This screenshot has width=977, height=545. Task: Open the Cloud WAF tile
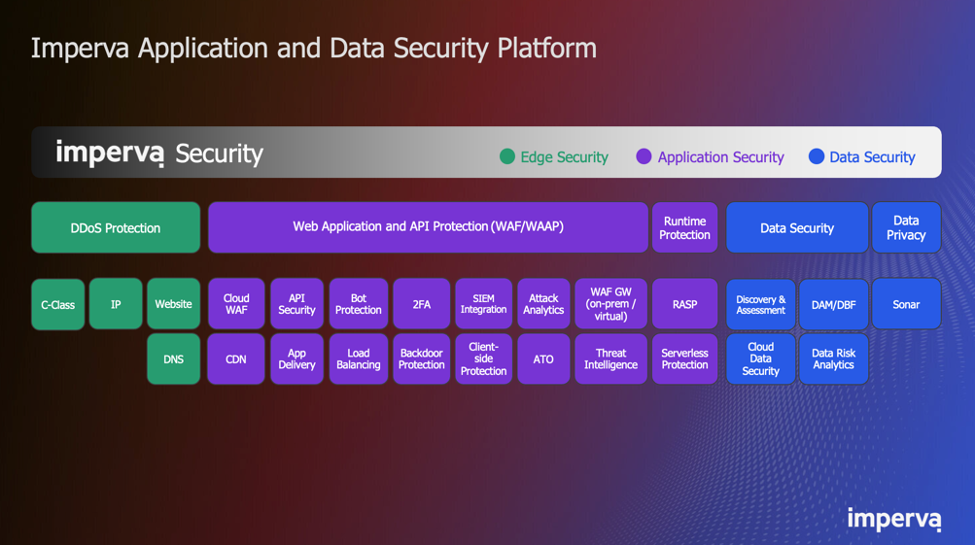(x=236, y=304)
